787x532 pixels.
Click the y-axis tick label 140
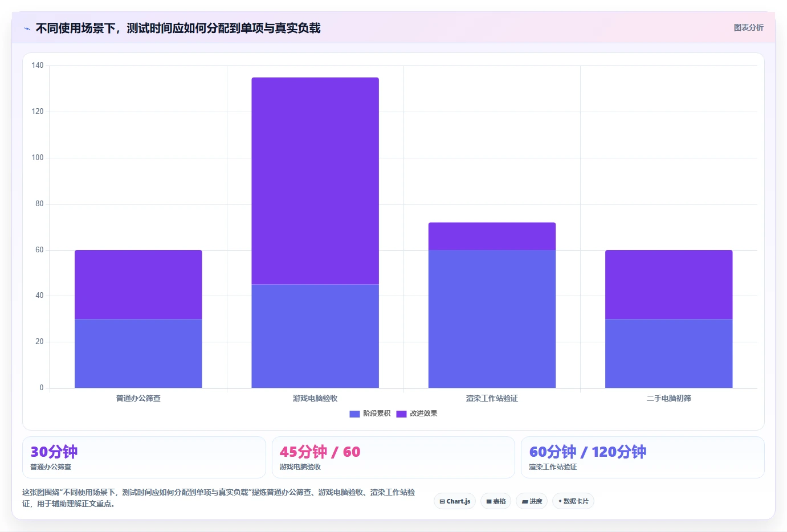[38, 66]
